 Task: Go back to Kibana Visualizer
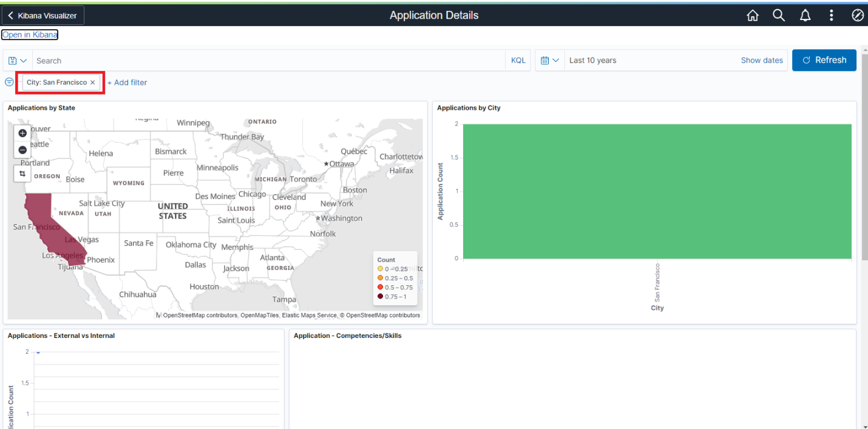43,16
